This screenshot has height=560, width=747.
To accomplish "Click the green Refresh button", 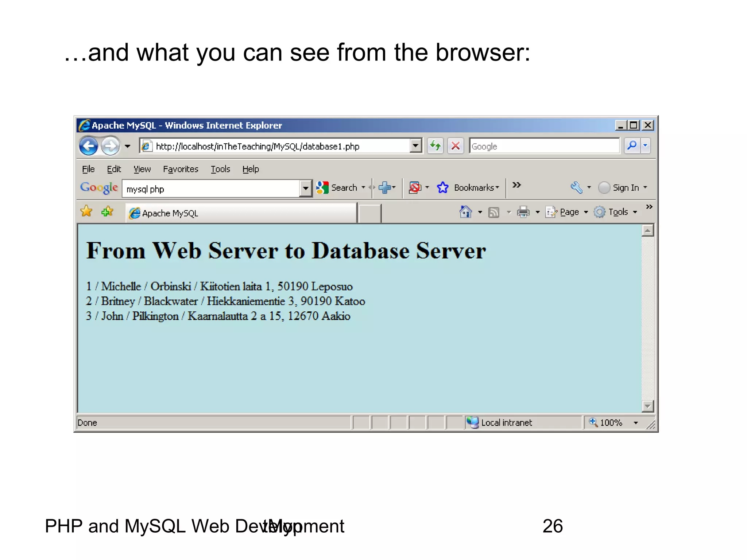I will pyautogui.click(x=435, y=146).
